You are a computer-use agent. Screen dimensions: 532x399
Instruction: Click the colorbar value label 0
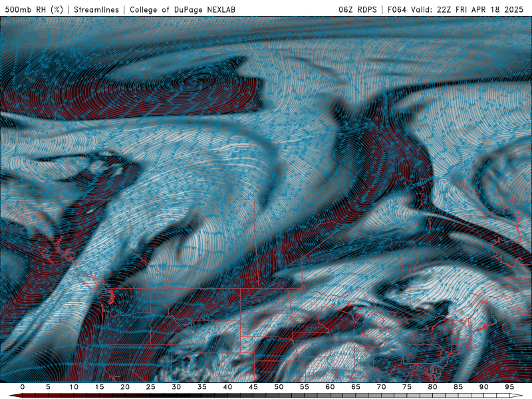[x=23, y=387]
